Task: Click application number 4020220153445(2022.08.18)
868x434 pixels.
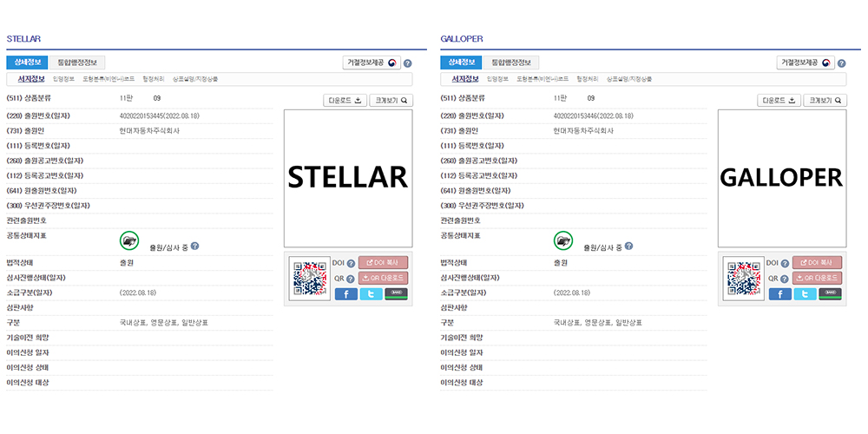Action: 160,116
